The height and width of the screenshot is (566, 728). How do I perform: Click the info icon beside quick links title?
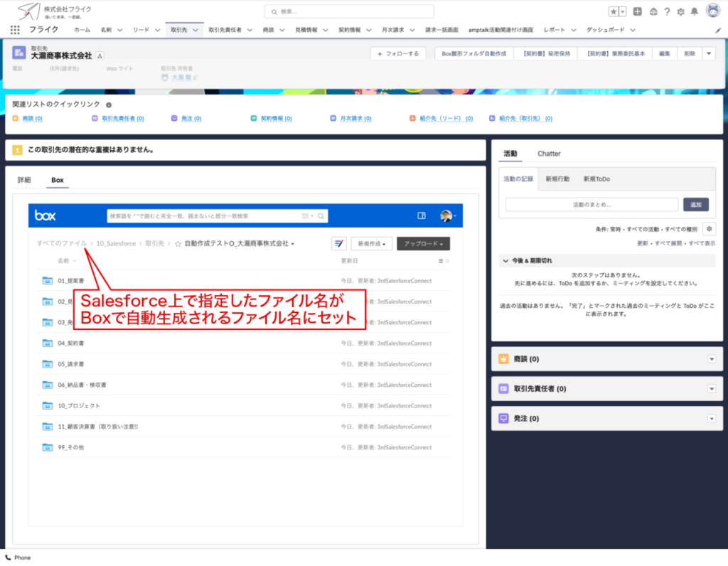(x=109, y=105)
